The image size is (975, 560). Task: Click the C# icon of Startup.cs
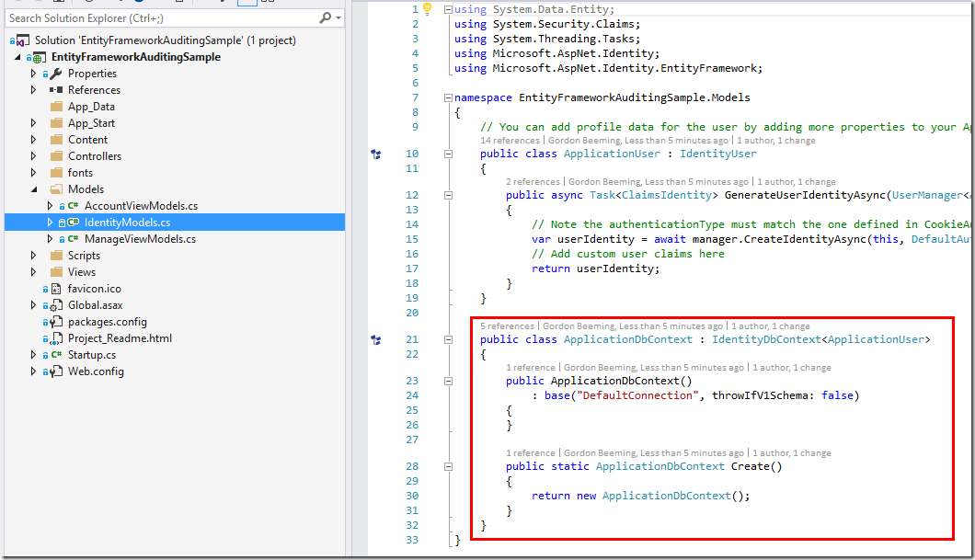point(56,355)
